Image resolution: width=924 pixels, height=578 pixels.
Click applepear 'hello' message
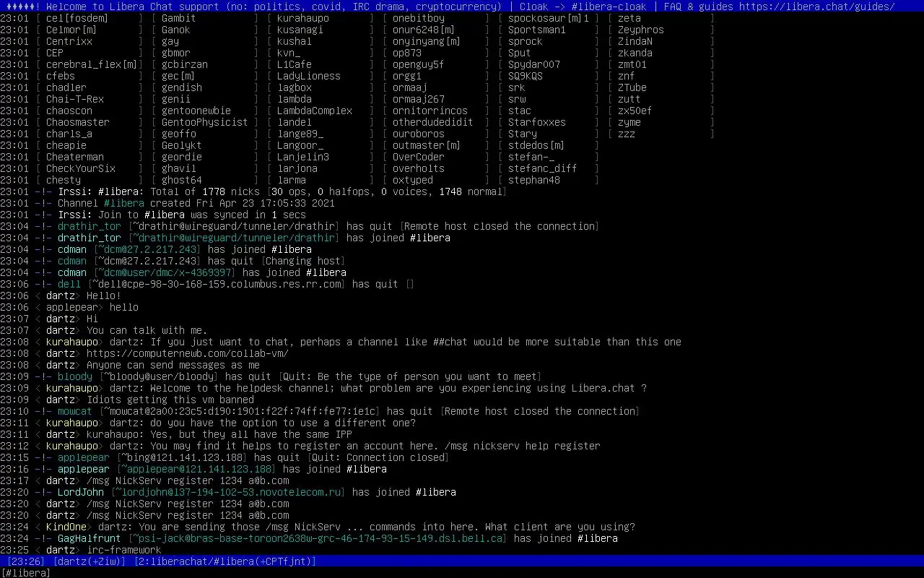pos(69,307)
